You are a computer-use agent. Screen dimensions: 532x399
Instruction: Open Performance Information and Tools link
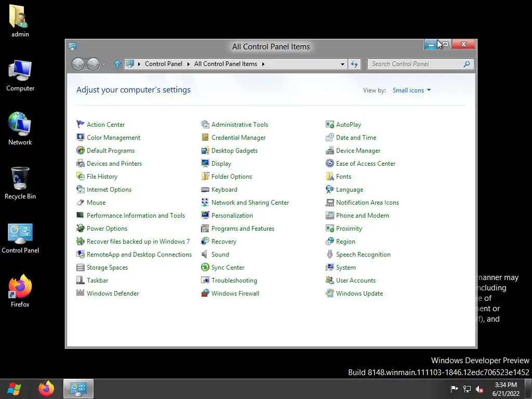click(136, 216)
